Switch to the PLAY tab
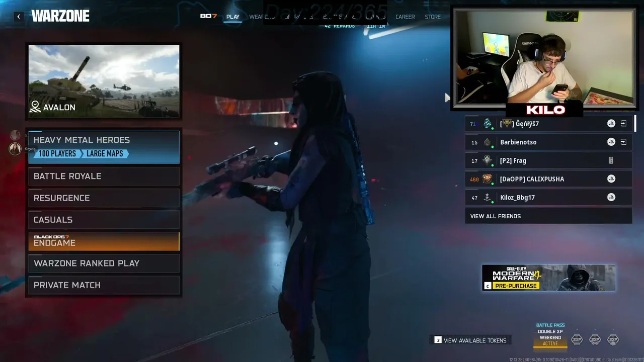Screen dimensions: 644x362 (x=233, y=17)
